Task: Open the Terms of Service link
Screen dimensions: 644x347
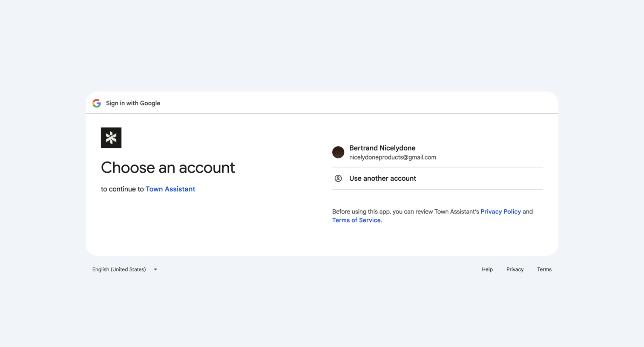Action: coord(356,220)
